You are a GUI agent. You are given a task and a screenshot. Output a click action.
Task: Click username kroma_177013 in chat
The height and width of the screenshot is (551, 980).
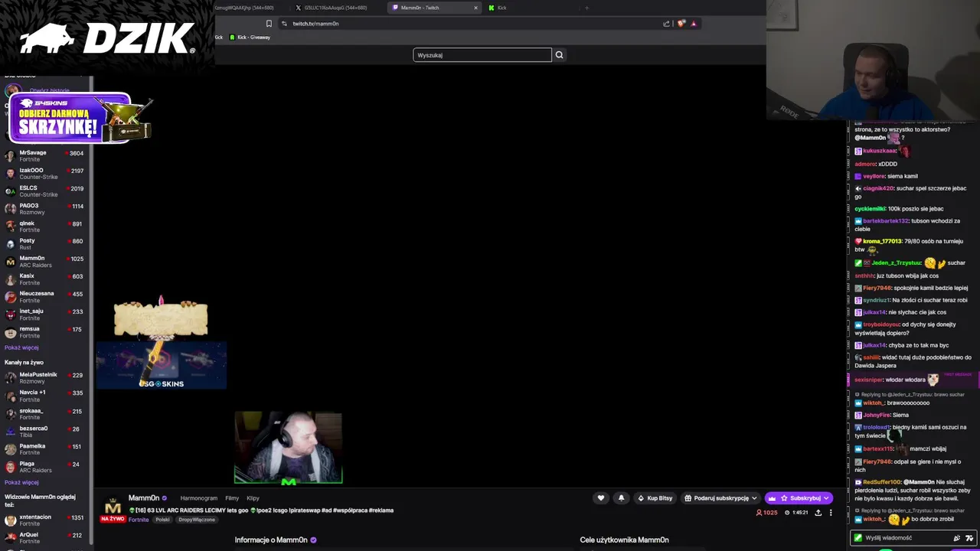click(x=882, y=242)
